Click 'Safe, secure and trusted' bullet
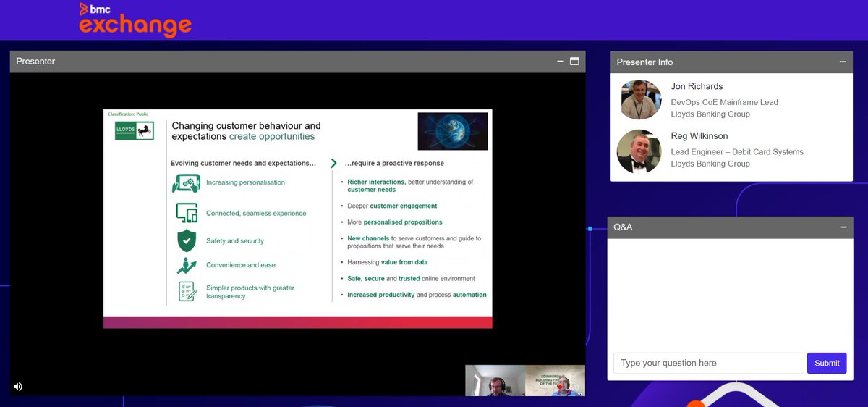Screen dimensions: 868x407 (x=411, y=278)
